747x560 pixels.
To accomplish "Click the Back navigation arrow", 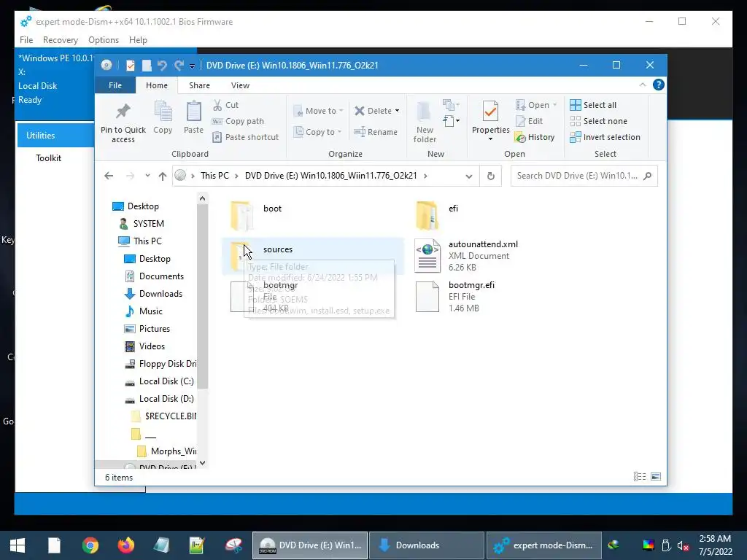I will tap(109, 176).
